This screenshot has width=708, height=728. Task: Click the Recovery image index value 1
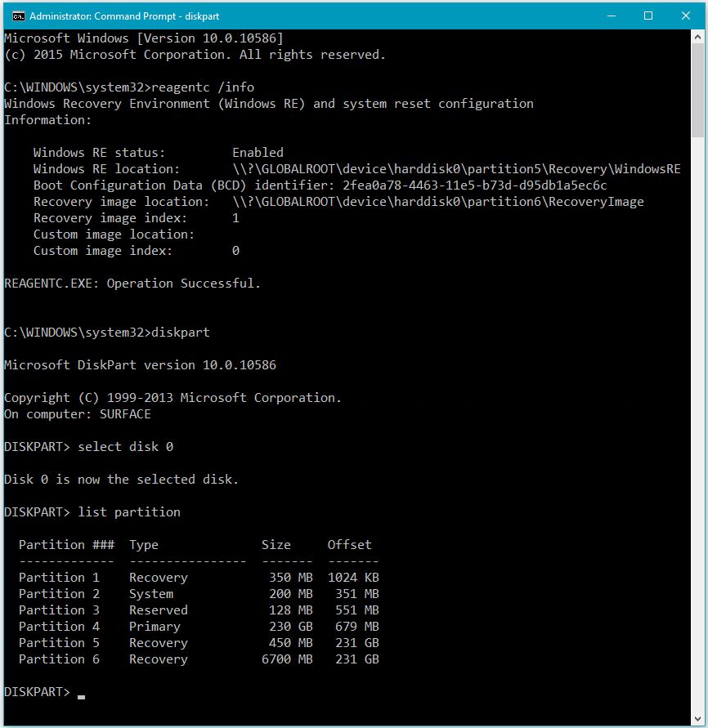(x=235, y=218)
